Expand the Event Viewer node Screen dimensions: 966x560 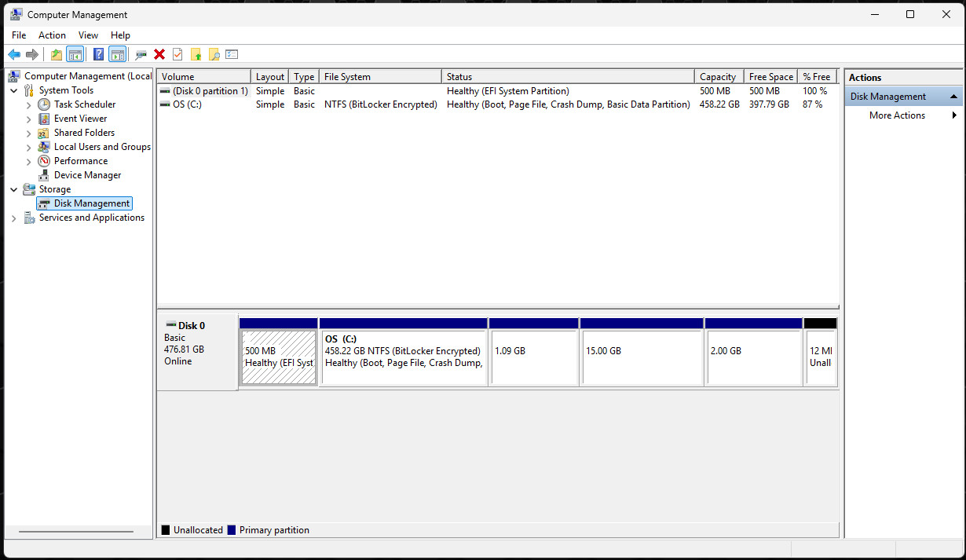28,119
